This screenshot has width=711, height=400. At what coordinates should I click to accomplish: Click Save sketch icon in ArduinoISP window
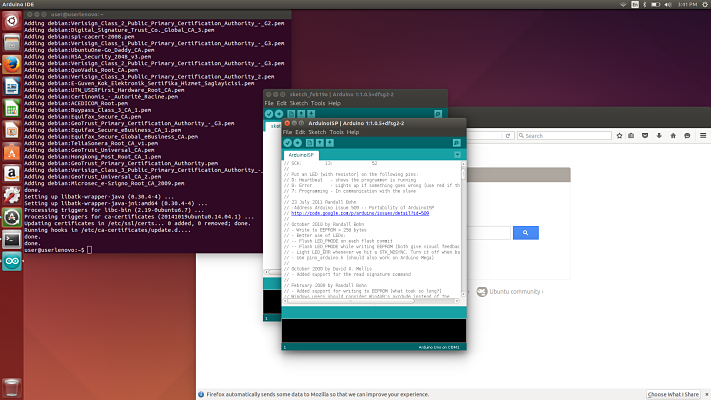pyautogui.click(x=330, y=143)
